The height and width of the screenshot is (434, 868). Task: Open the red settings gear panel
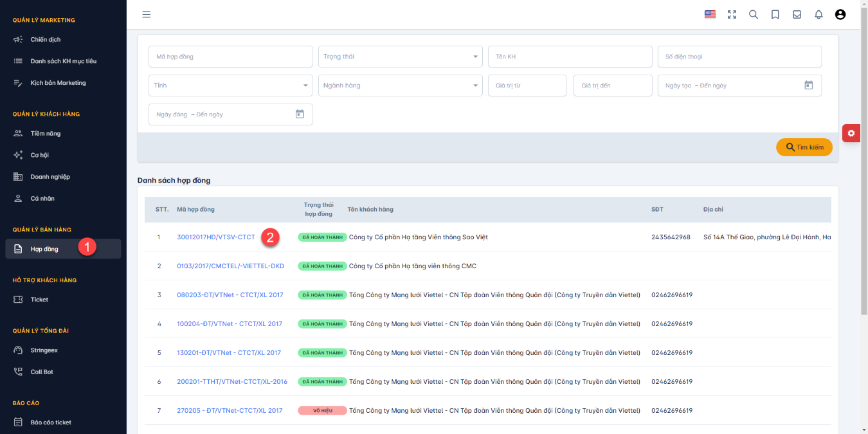click(851, 133)
